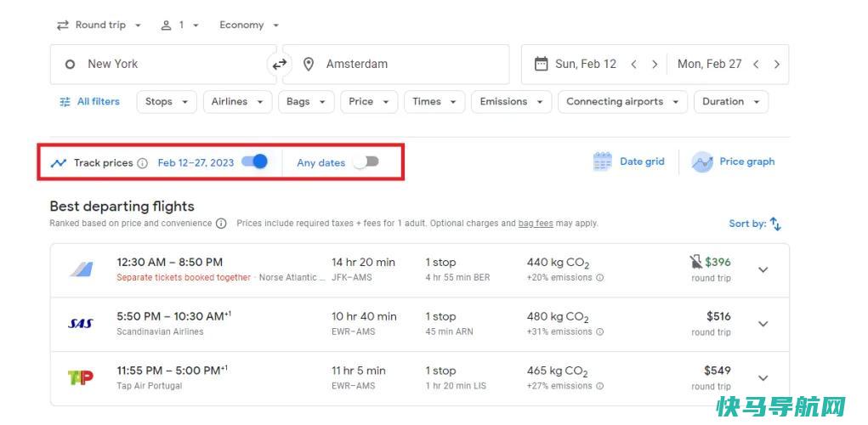Open the Price filter dropdown
868x425 pixels.
(369, 102)
